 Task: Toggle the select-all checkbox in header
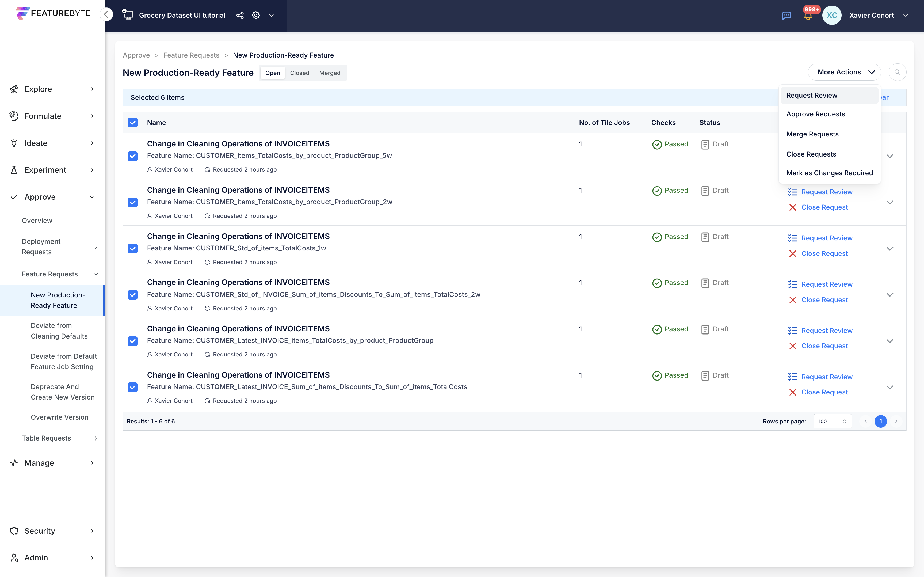click(132, 123)
